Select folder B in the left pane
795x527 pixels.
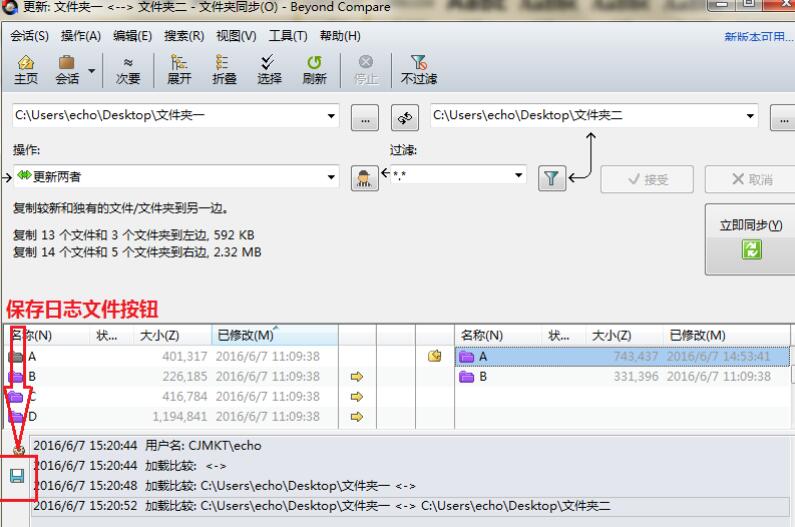[x=171, y=376]
